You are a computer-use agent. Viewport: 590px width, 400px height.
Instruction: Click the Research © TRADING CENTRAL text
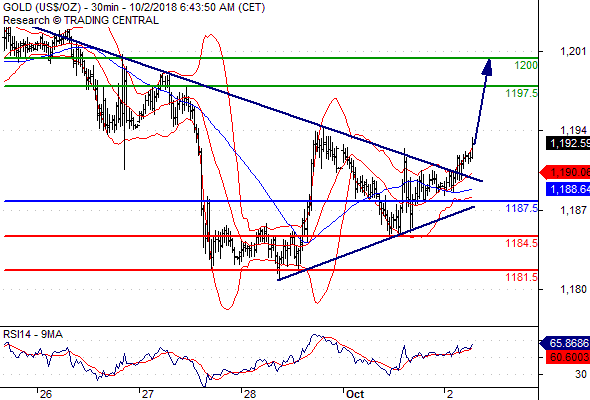(81, 20)
